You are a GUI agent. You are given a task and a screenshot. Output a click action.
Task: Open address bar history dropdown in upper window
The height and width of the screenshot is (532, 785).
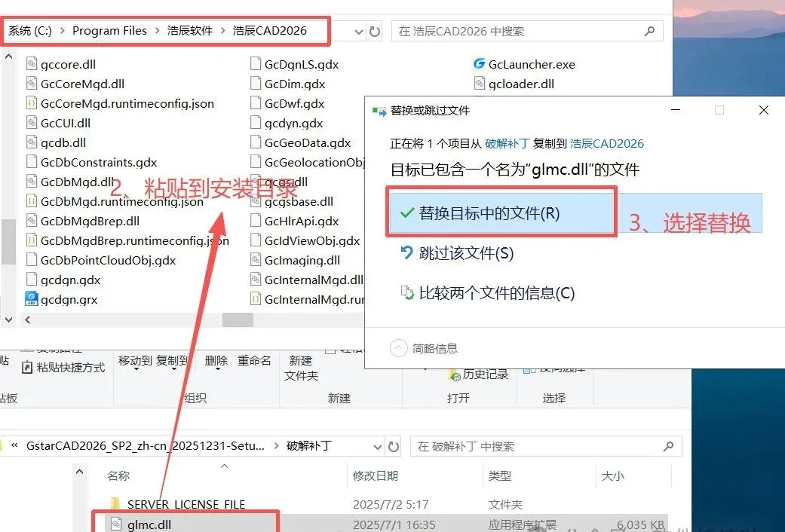coord(358,32)
